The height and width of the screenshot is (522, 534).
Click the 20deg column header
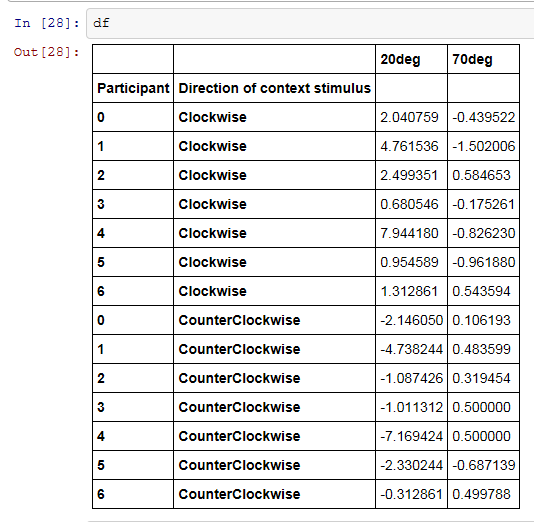click(x=400, y=59)
